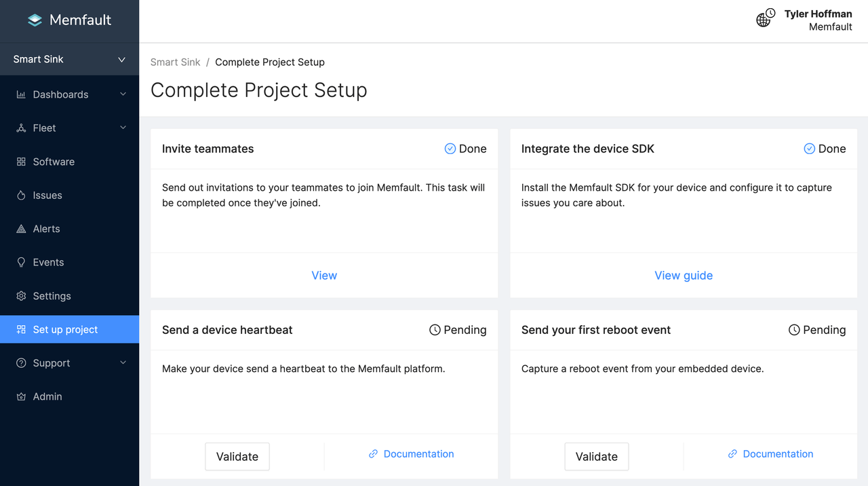Click the Memfault logo icon
The height and width of the screenshot is (486, 868).
pyautogui.click(x=35, y=20)
